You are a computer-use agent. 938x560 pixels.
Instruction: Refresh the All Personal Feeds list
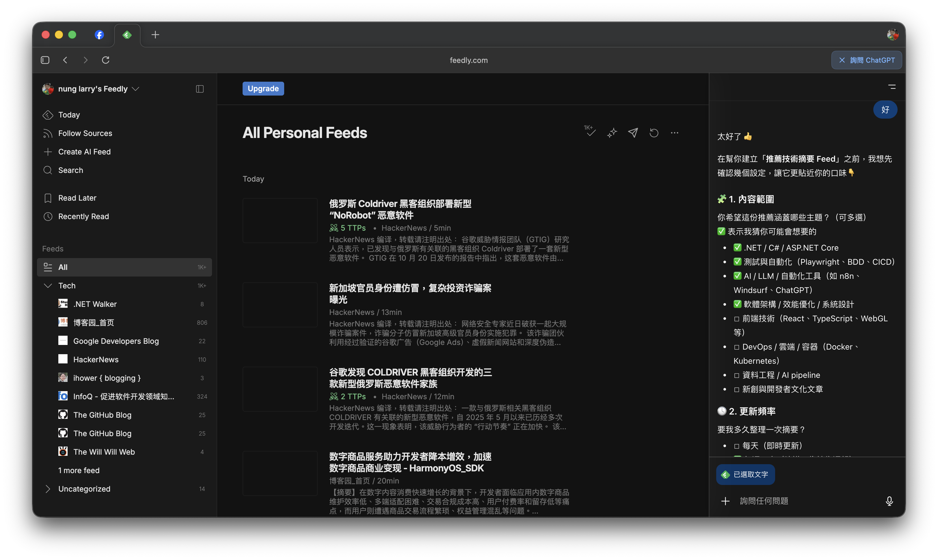click(654, 133)
